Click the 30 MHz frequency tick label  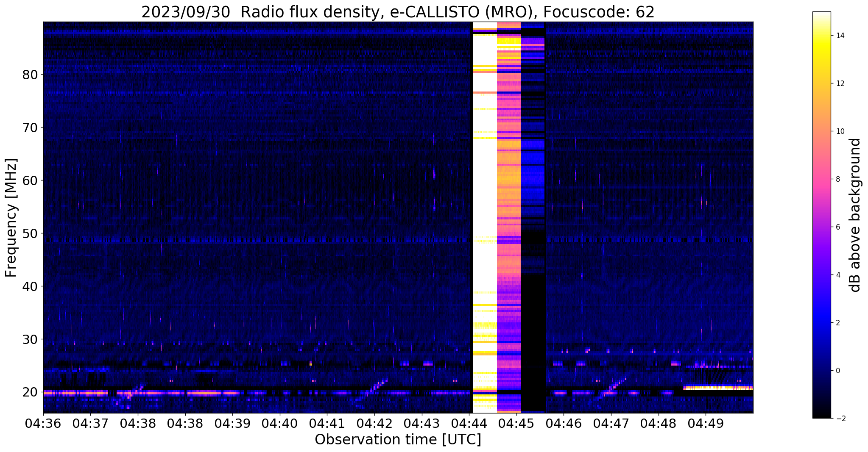30,339
